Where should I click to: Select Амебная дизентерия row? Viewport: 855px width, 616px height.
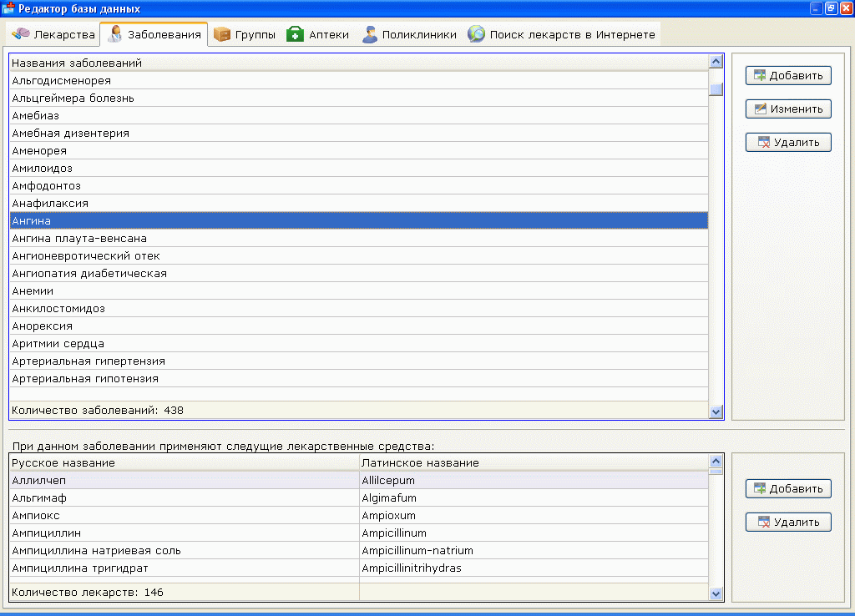coord(359,133)
